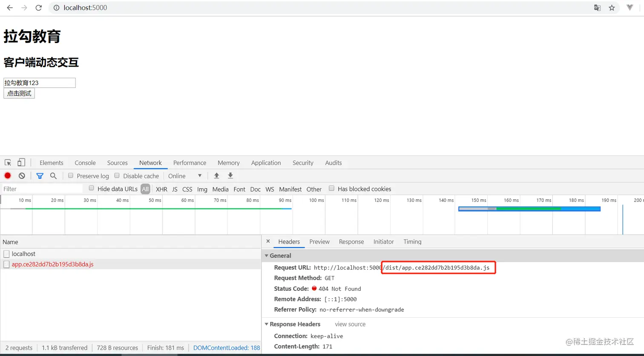The height and width of the screenshot is (356, 644).
Task: Click the Name column header
Action: coord(130,242)
